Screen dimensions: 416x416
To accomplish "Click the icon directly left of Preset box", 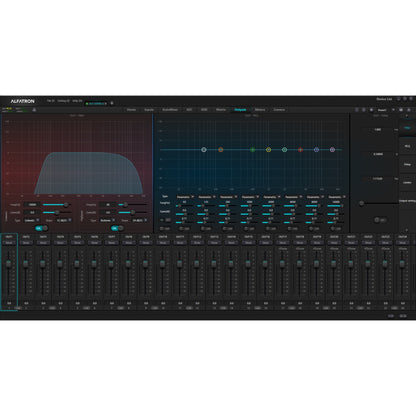I will tap(371, 110).
